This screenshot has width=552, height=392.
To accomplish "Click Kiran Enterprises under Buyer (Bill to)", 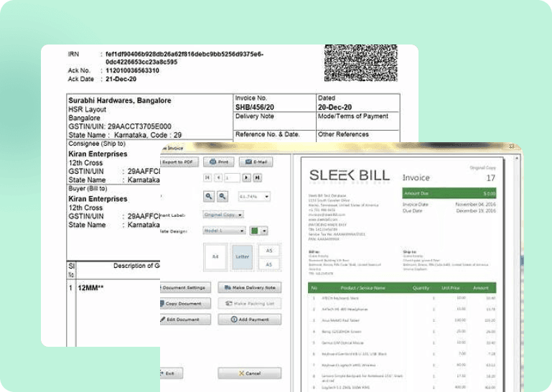I will click(98, 199).
